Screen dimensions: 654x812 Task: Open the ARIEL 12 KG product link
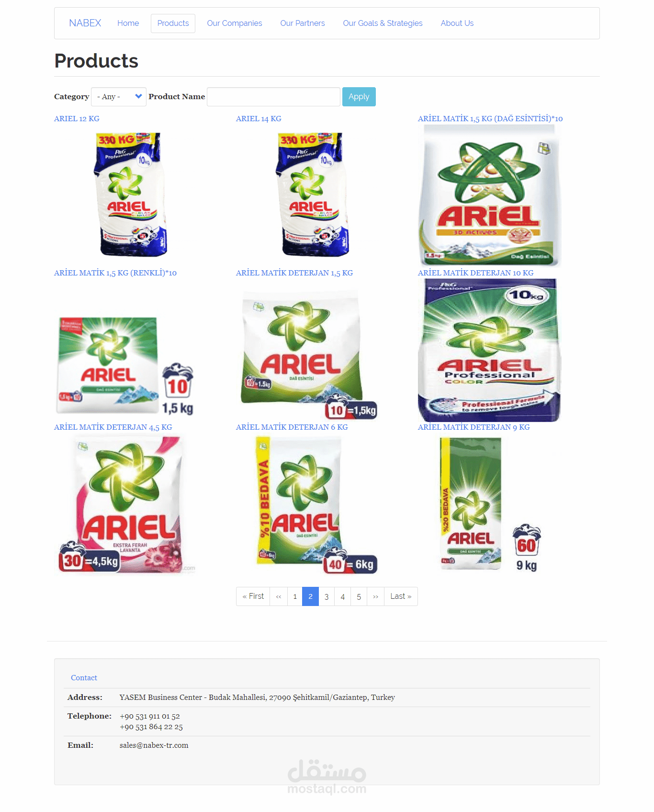pos(77,118)
